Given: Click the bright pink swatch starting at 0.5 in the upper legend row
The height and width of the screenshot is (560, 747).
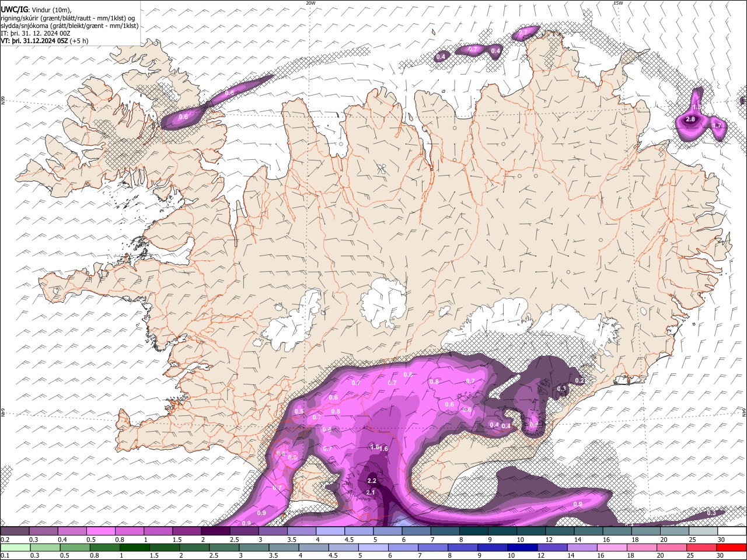Looking at the screenshot, I should tap(100, 531).
